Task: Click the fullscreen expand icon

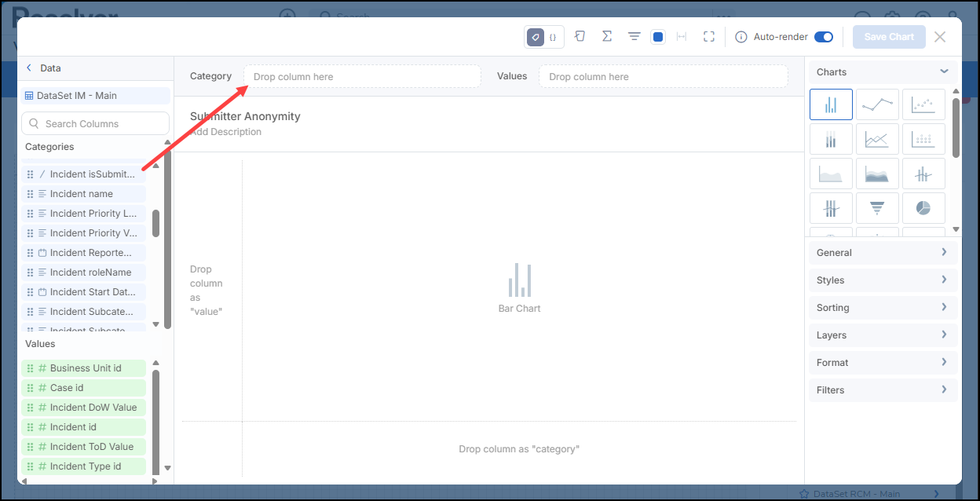Action: [709, 37]
